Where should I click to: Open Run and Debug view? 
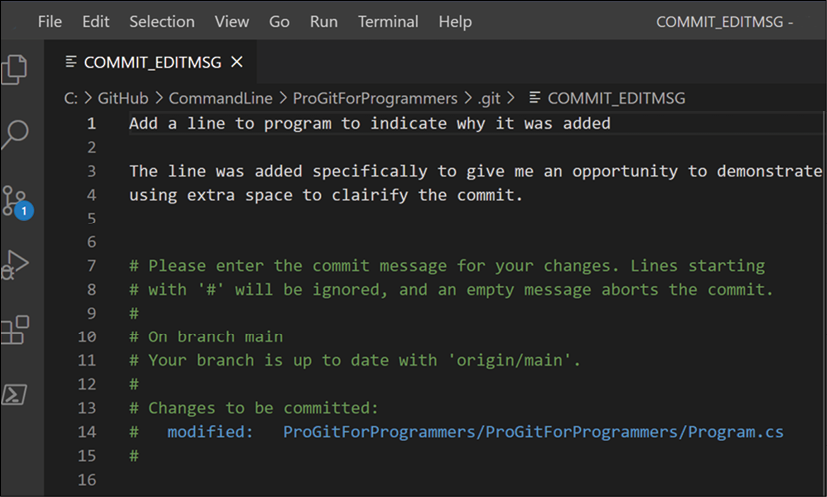[15, 265]
